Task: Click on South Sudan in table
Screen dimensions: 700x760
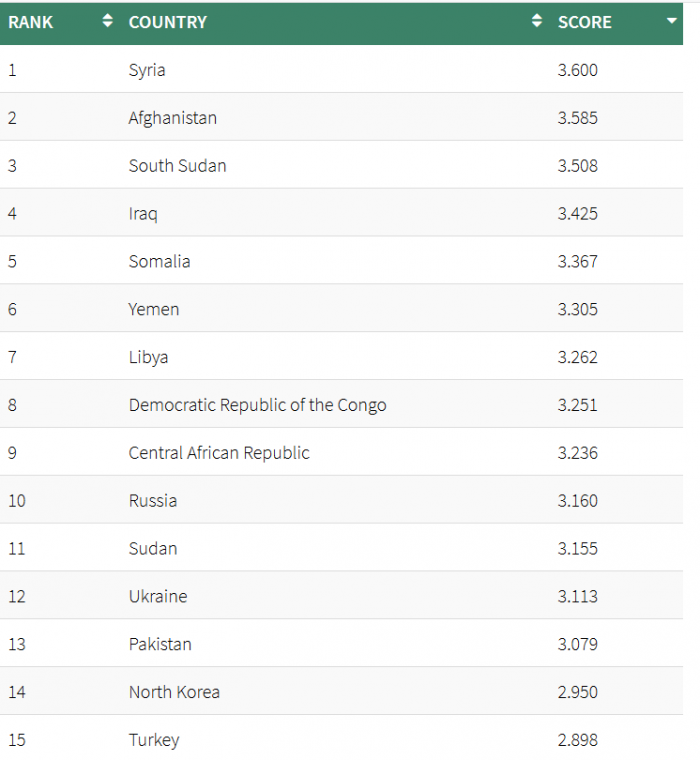Action: 177,166
